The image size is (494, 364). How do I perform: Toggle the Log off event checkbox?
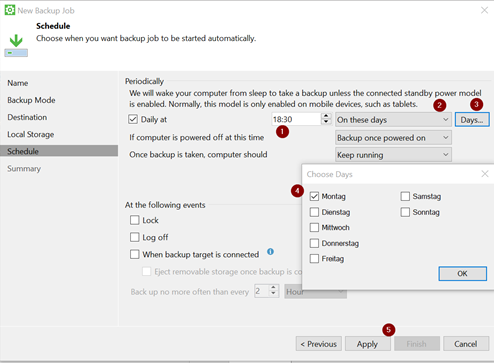pyautogui.click(x=135, y=237)
